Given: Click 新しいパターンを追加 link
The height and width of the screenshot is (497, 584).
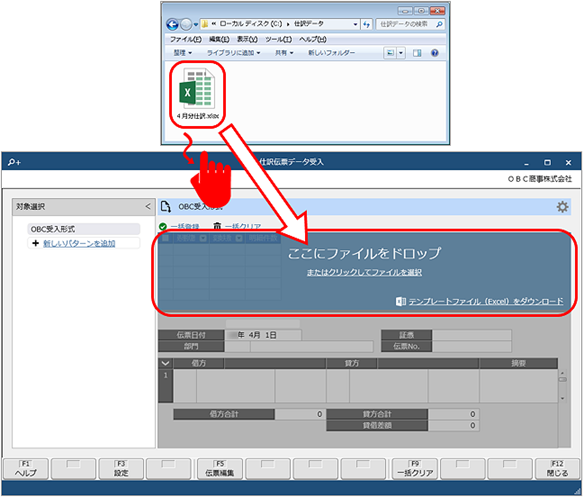Looking at the screenshot, I should (79, 243).
